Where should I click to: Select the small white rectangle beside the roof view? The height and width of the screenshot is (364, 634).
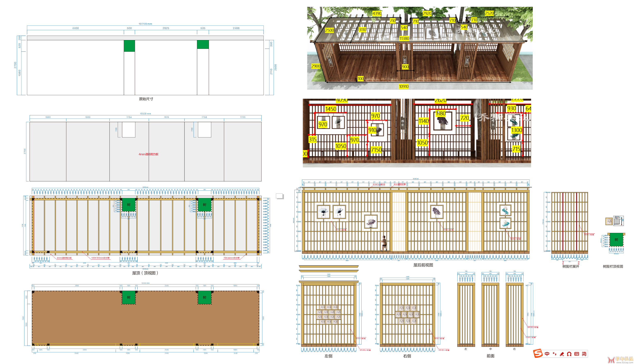click(279, 196)
